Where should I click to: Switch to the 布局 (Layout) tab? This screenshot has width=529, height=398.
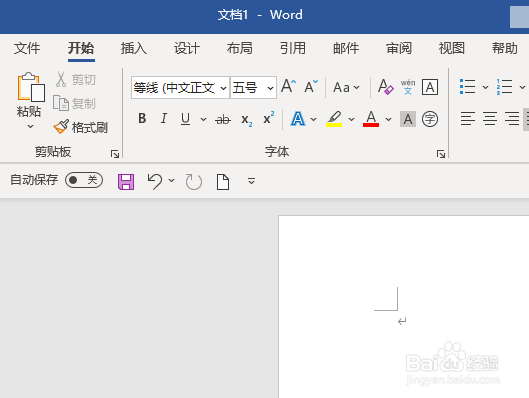(240, 48)
